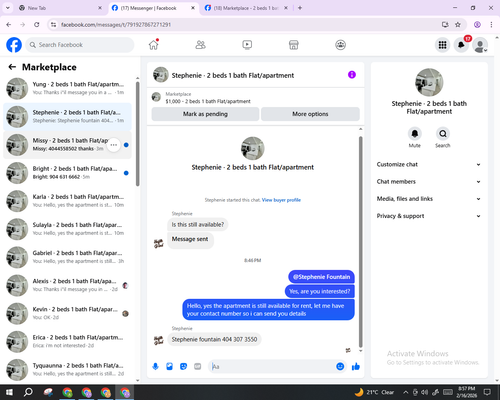Open Windows taskbar search
This screenshot has height=400, width=500.
pyautogui.click(x=28, y=392)
